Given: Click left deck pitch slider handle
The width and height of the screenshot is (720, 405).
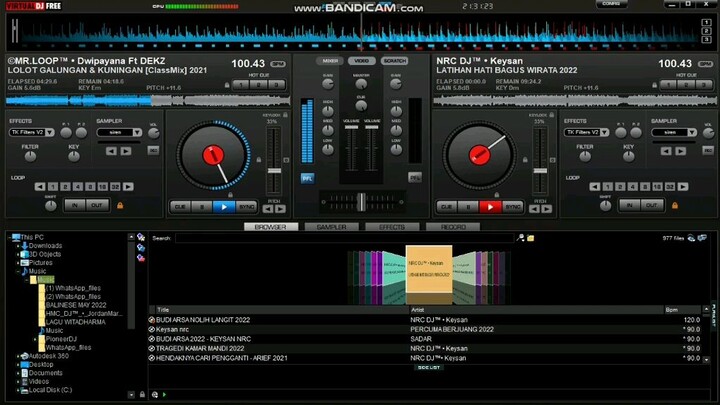Looking at the screenshot, I should coord(274,171).
